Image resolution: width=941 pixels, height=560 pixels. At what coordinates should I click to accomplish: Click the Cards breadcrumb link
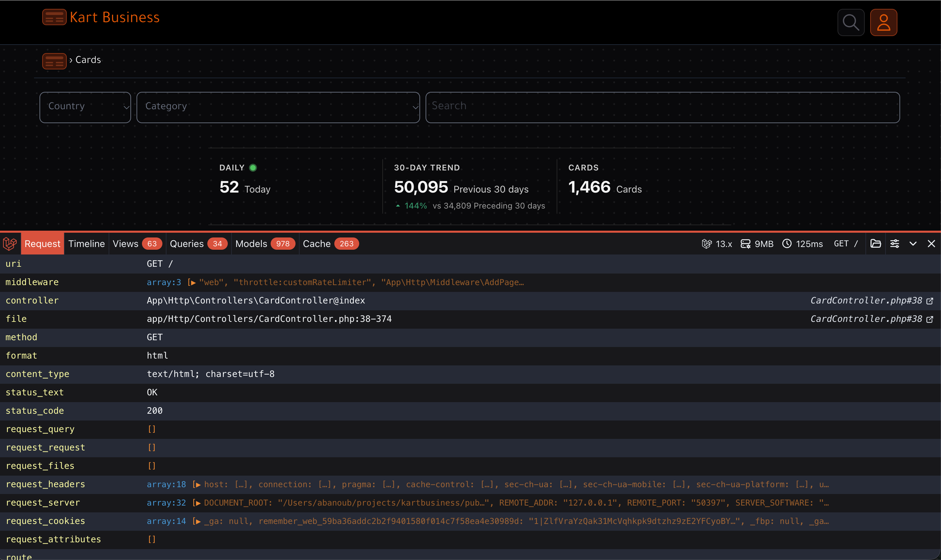[88, 60]
